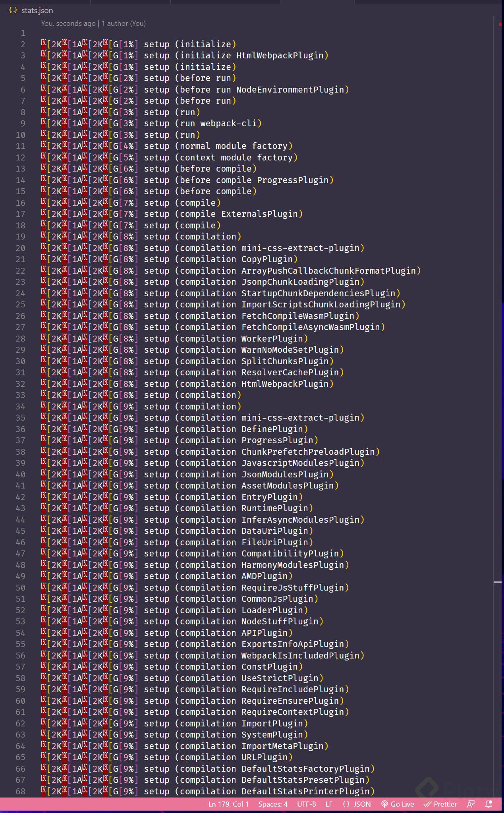Click the "CompatibilityPlugin" line
This screenshot has width=504, height=813.
(193, 554)
